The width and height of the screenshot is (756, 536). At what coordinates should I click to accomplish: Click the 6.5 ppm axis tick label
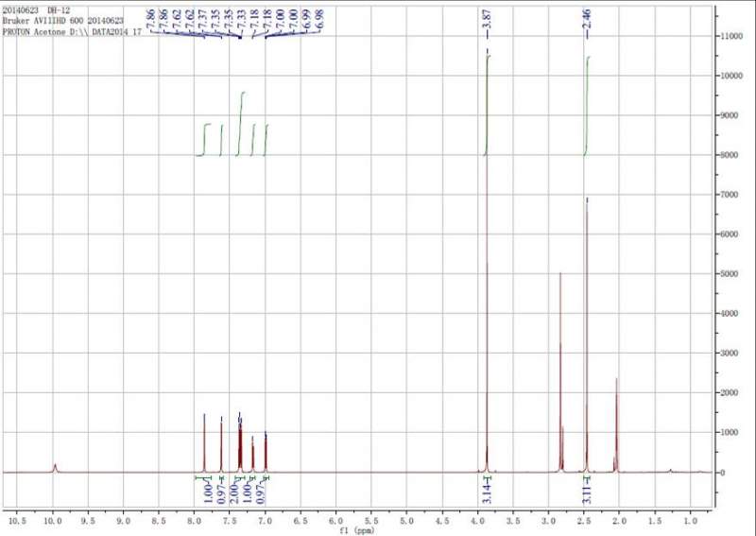click(x=301, y=521)
